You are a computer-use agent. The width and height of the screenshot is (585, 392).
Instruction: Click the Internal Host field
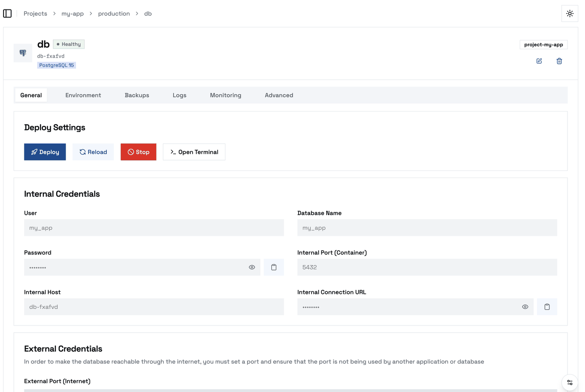tap(154, 307)
